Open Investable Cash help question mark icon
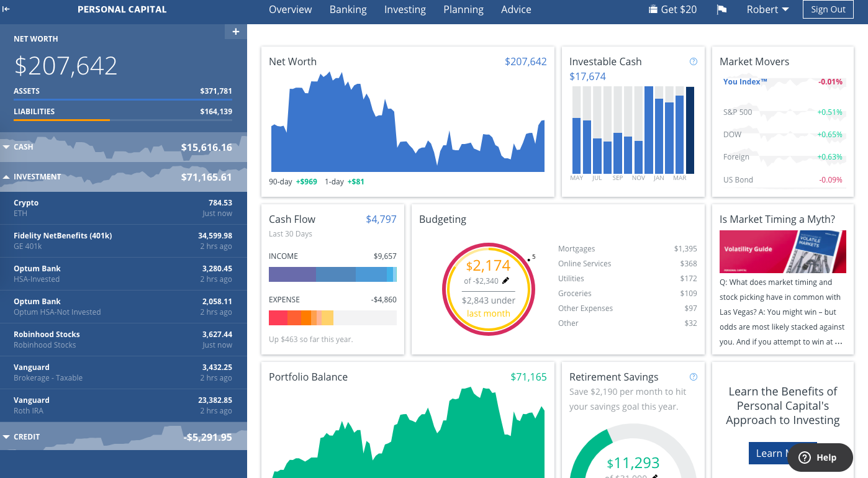The width and height of the screenshot is (868, 478). click(694, 61)
